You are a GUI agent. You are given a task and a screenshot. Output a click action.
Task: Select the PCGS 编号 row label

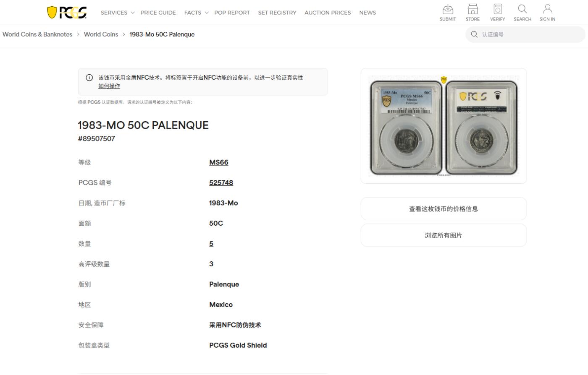(95, 182)
